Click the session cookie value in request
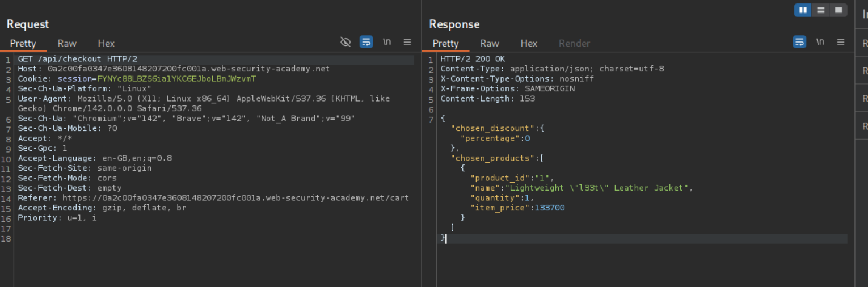This screenshot has width=868, height=287. point(176,79)
